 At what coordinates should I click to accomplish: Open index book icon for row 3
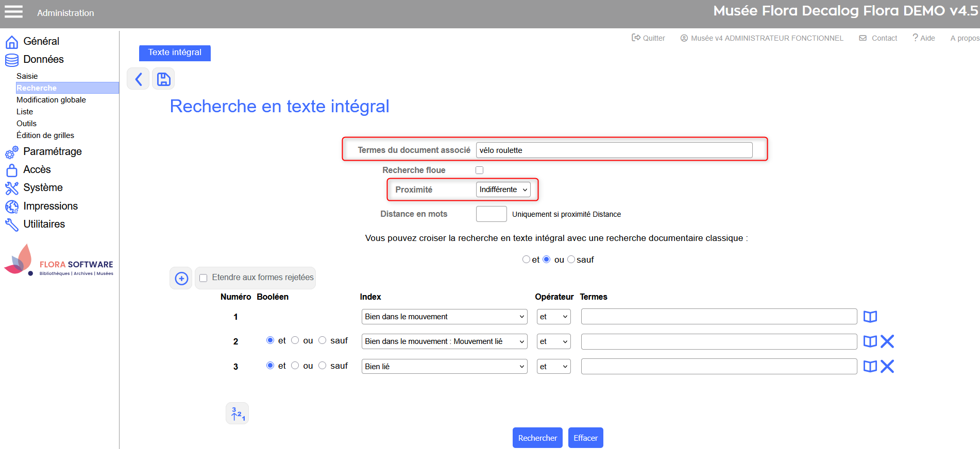point(870,367)
